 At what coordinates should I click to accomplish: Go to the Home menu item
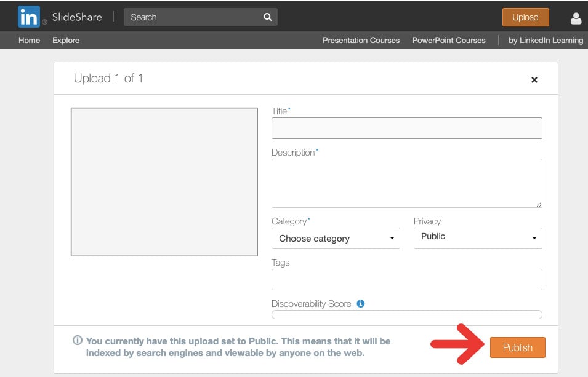30,40
